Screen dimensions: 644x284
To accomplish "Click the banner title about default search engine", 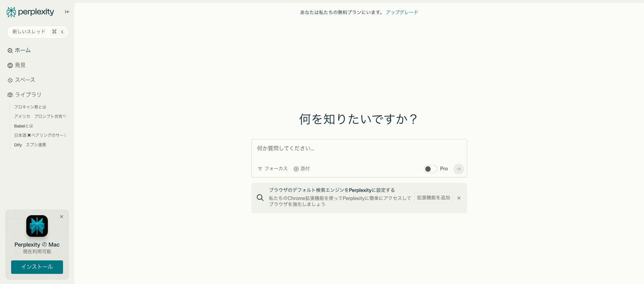I will click(x=332, y=190).
